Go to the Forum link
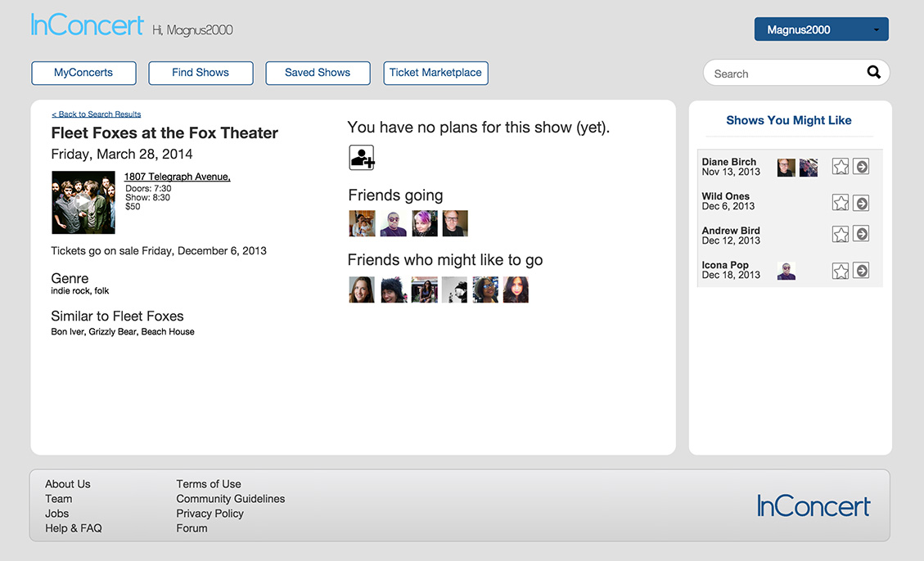Screen dimensions: 924x561 [192, 528]
